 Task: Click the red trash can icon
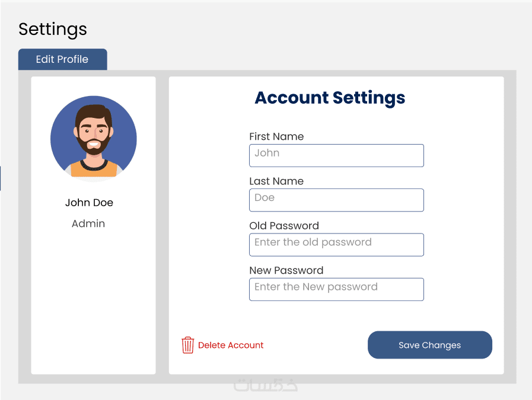188,345
